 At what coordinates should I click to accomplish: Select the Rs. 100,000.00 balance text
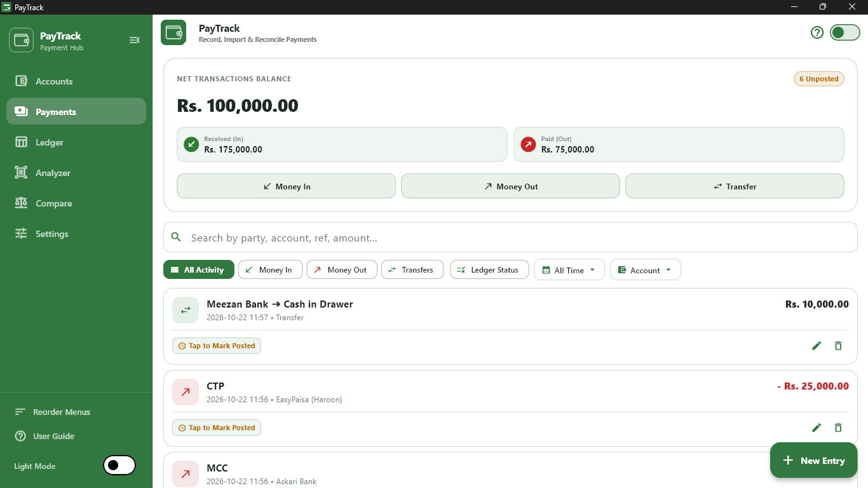pyautogui.click(x=238, y=105)
